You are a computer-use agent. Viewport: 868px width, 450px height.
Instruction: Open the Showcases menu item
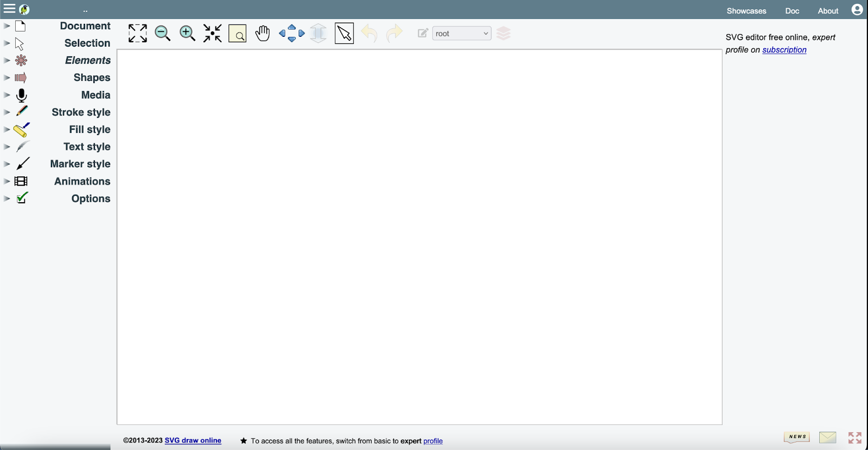click(746, 11)
